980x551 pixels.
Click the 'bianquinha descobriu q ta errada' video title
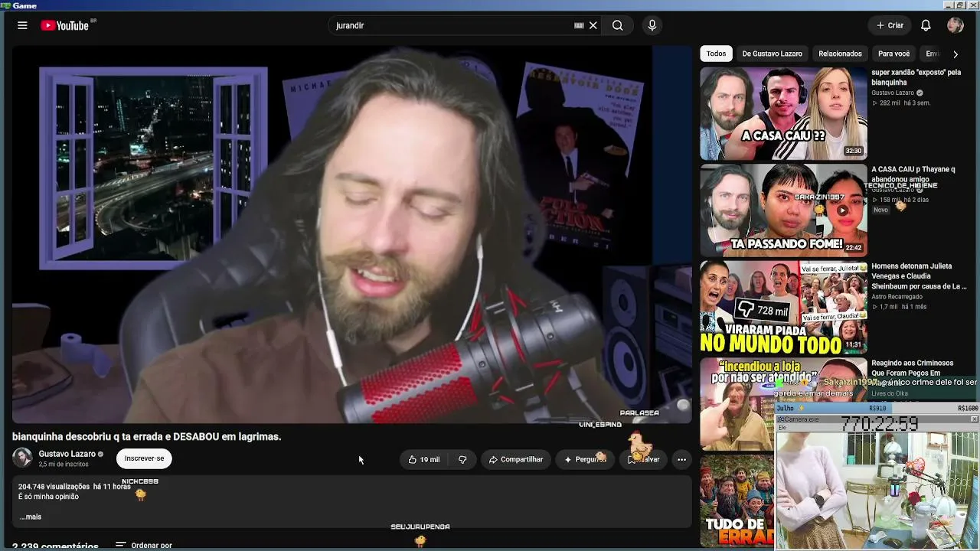pos(147,437)
